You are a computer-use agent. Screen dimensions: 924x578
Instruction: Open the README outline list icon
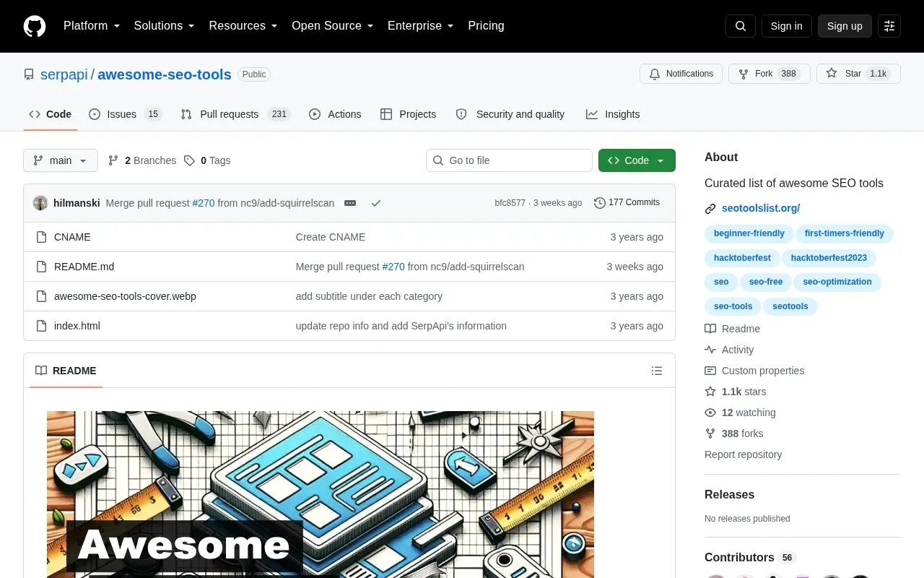click(x=657, y=371)
